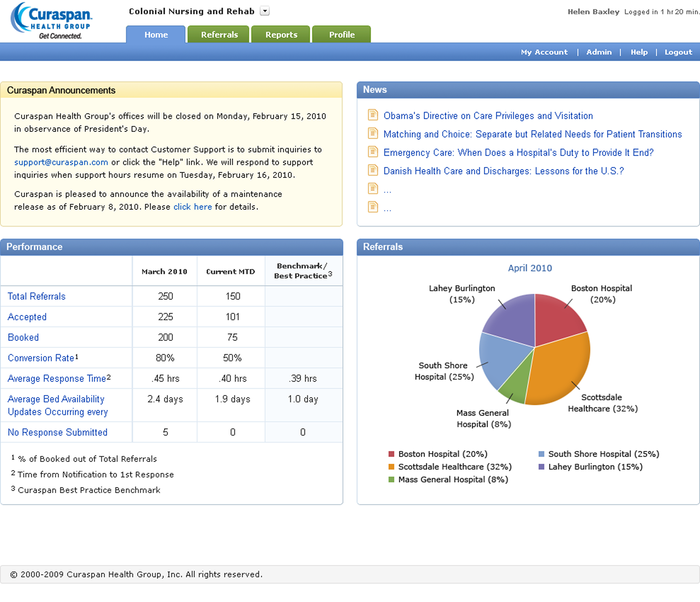Switch to the Referrals tab

219,35
